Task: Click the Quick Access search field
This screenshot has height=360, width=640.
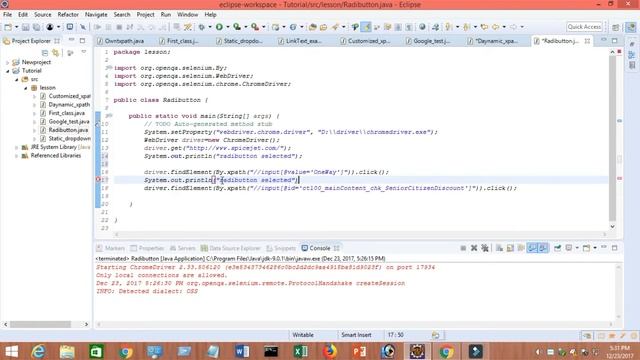Action: (x=584, y=27)
